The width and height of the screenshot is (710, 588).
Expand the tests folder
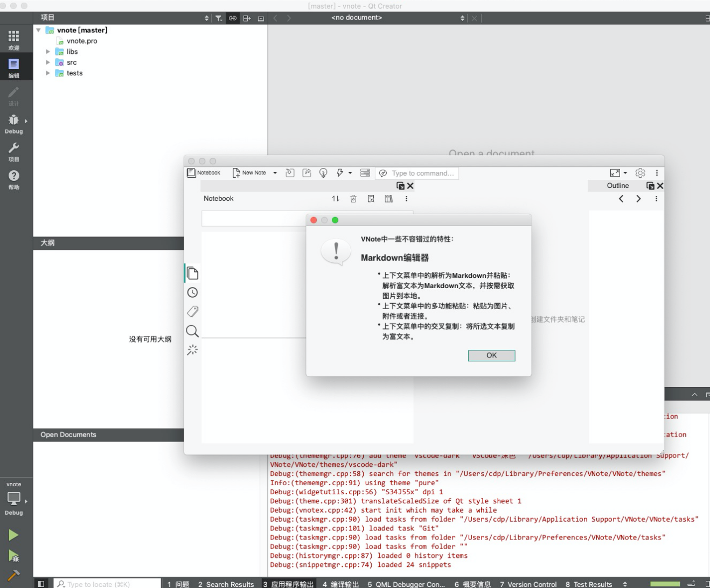click(48, 73)
